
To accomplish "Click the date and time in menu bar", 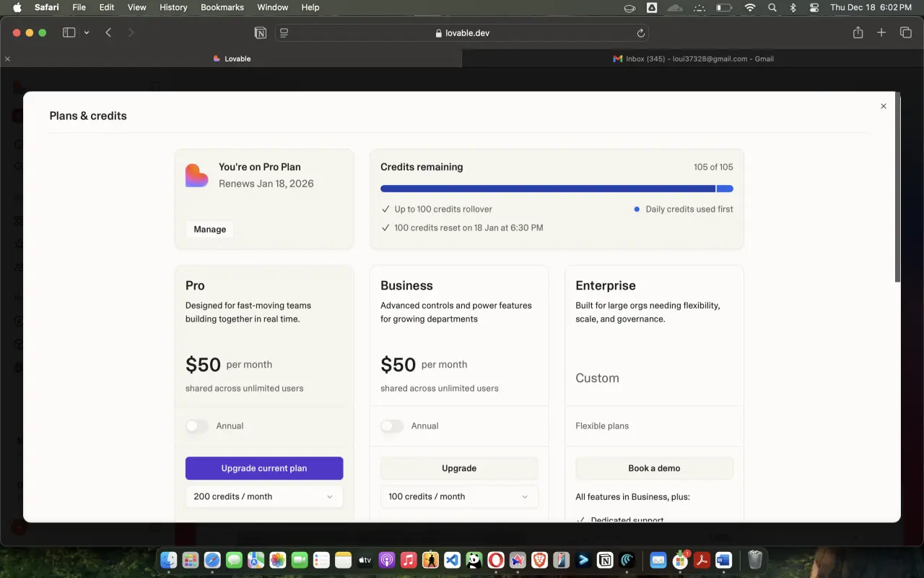I will [x=871, y=7].
